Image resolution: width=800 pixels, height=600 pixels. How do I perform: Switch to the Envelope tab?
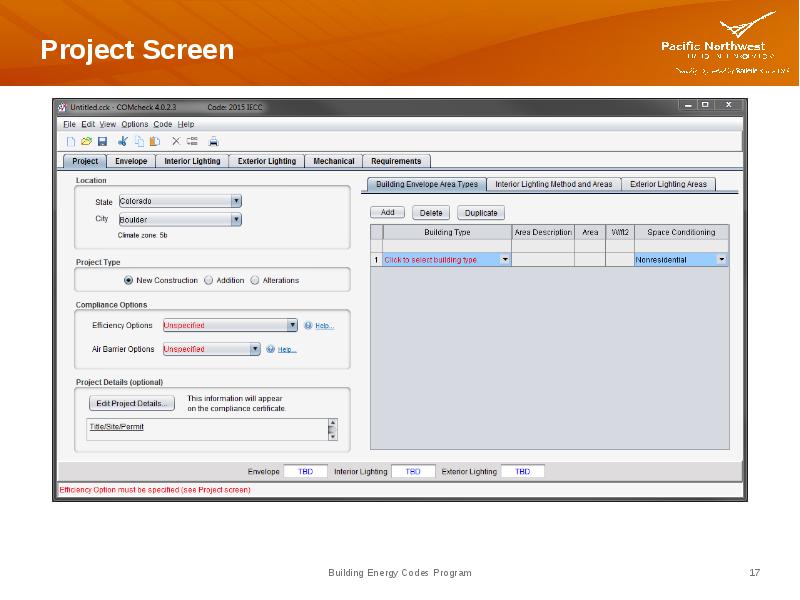click(131, 161)
